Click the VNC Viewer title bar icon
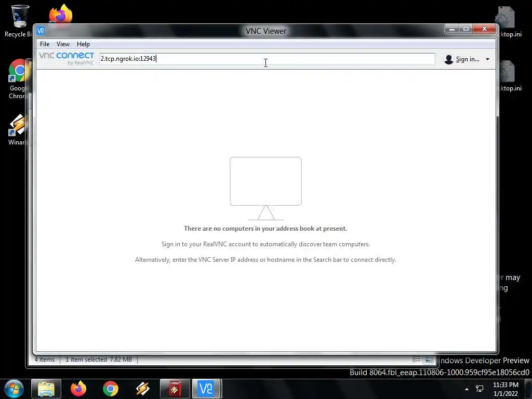 [41, 31]
